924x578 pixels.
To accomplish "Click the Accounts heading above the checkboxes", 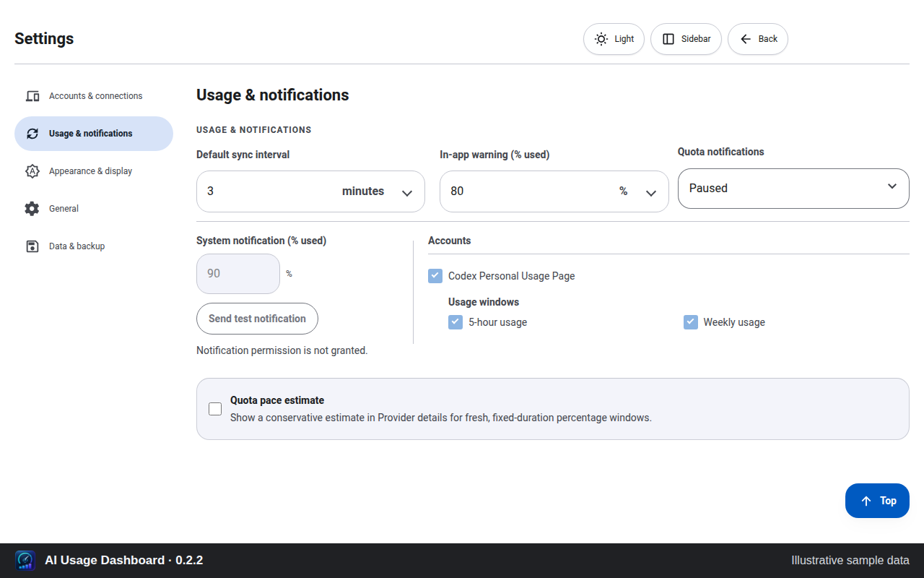I will tap(449, 241).
